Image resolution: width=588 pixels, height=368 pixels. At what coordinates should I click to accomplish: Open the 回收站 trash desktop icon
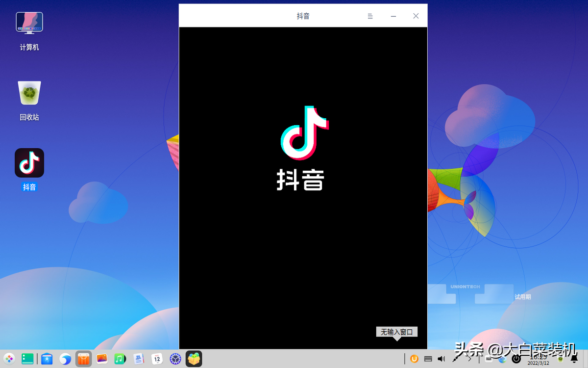(x=29, y=93)
